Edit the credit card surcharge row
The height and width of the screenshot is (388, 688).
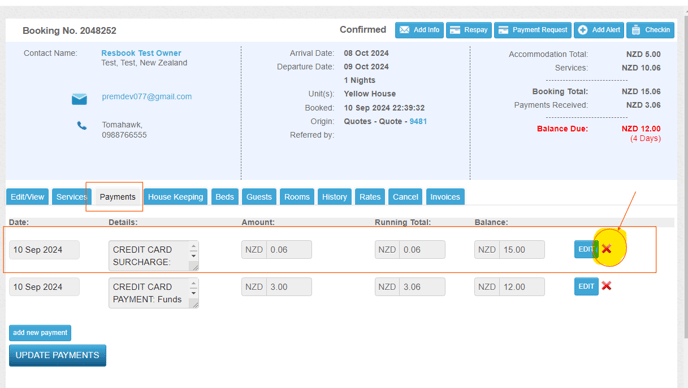pyautogui.click(x=585, y=249)
